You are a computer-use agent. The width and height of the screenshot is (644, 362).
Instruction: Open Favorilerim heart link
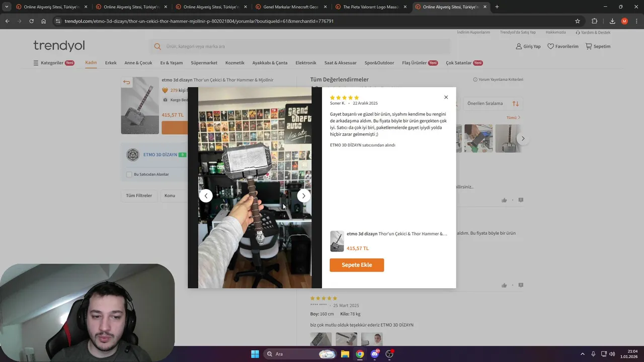click(562, 46)
